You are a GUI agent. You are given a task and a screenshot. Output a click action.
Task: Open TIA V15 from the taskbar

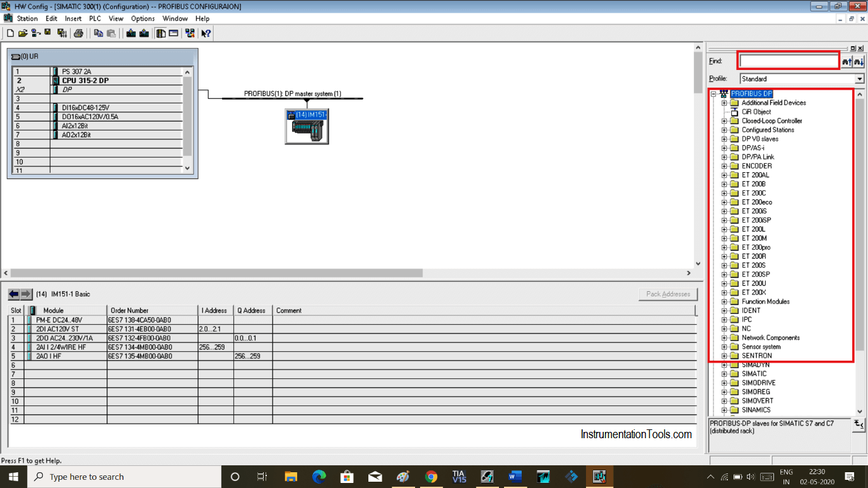459,477
